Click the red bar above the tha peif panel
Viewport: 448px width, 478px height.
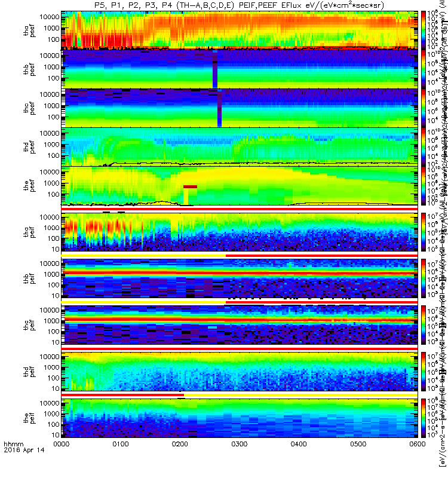pos(240,209)
